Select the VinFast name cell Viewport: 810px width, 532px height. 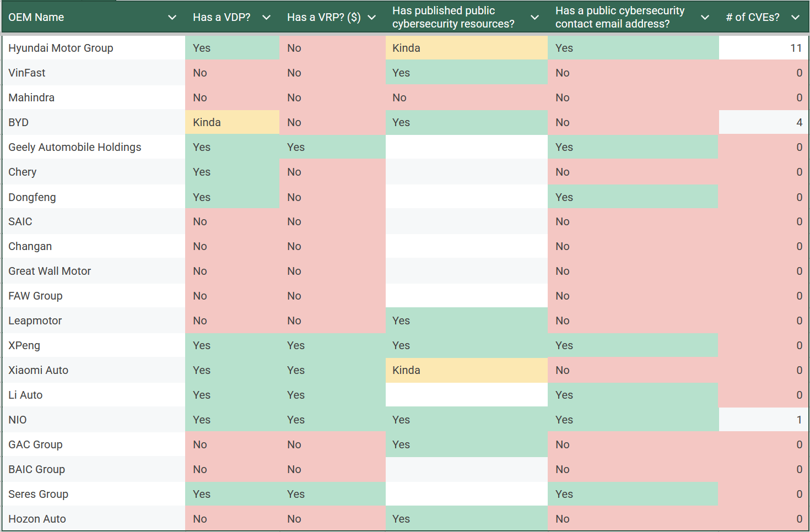pyautogui.click(x=94, y=73)
